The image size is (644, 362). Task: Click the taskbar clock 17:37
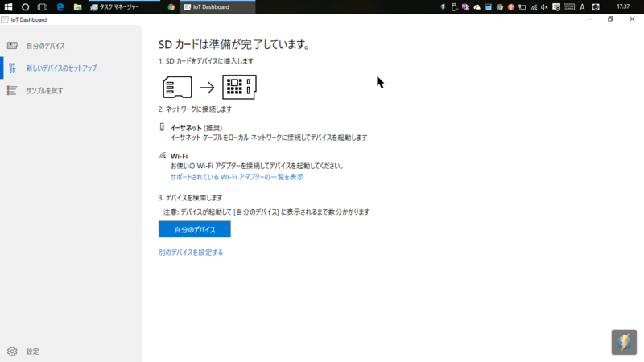(x=623, y=6)
